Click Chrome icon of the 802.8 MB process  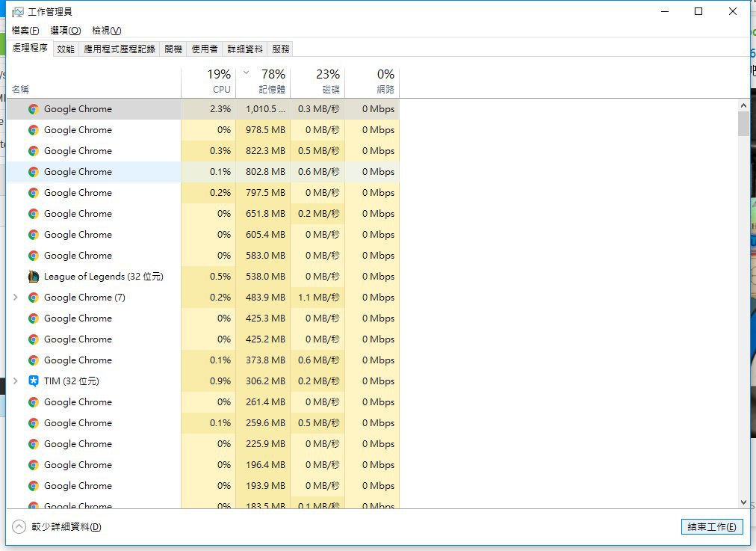[x=33, y=172]
